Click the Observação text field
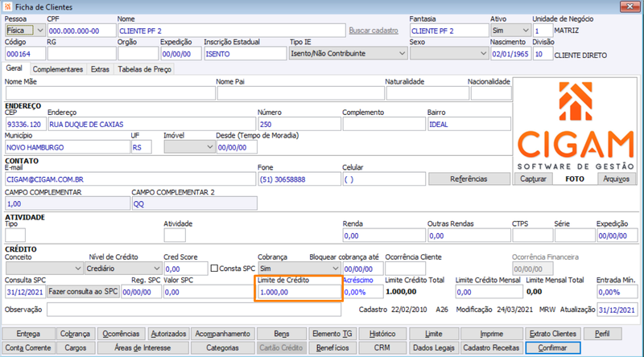Screen dimensions: 644x357 point(194,310)
